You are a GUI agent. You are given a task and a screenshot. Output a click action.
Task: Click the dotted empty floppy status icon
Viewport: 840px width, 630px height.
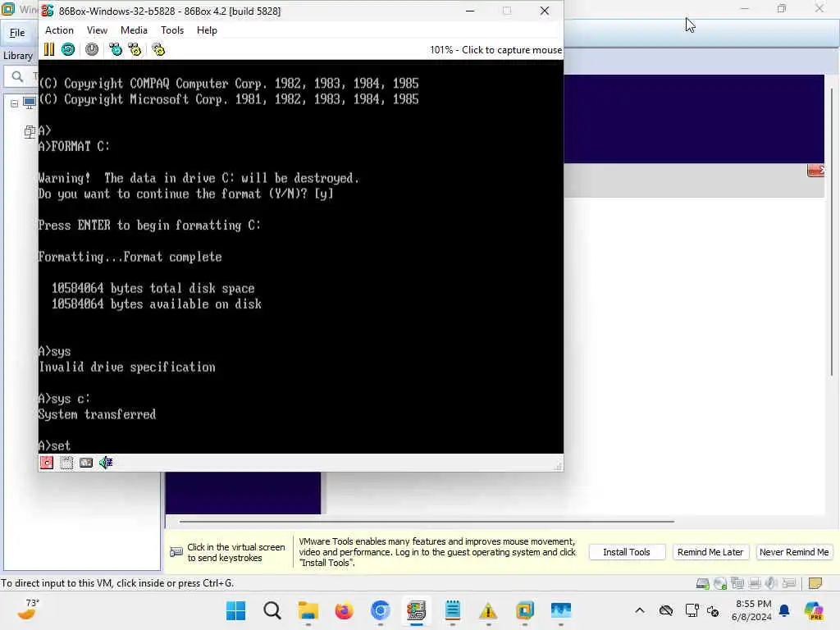click(66, 463)
